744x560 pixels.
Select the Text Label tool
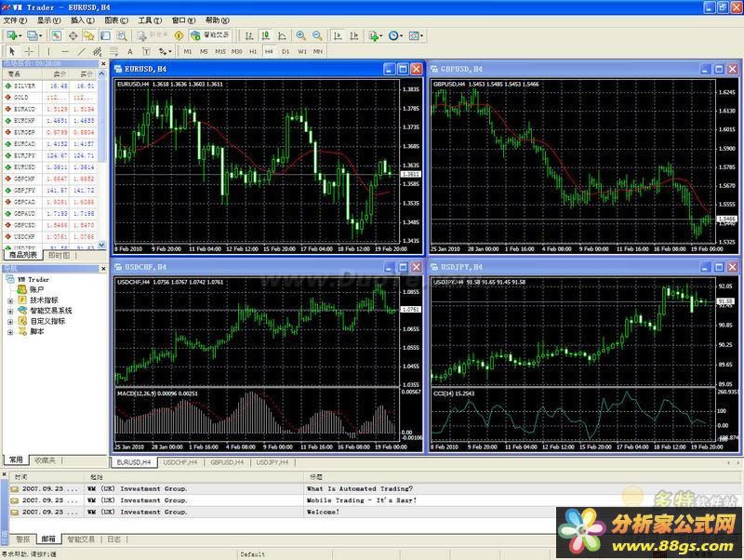146,51
